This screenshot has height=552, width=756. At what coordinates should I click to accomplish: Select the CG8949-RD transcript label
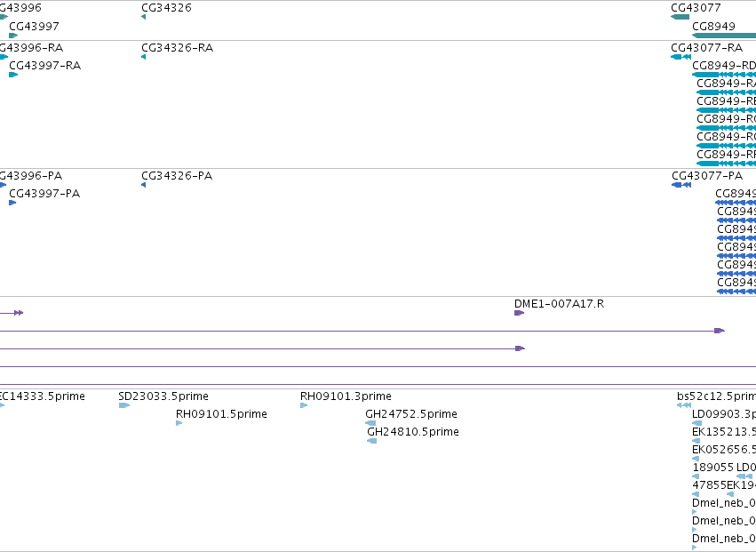pos(724,66)
